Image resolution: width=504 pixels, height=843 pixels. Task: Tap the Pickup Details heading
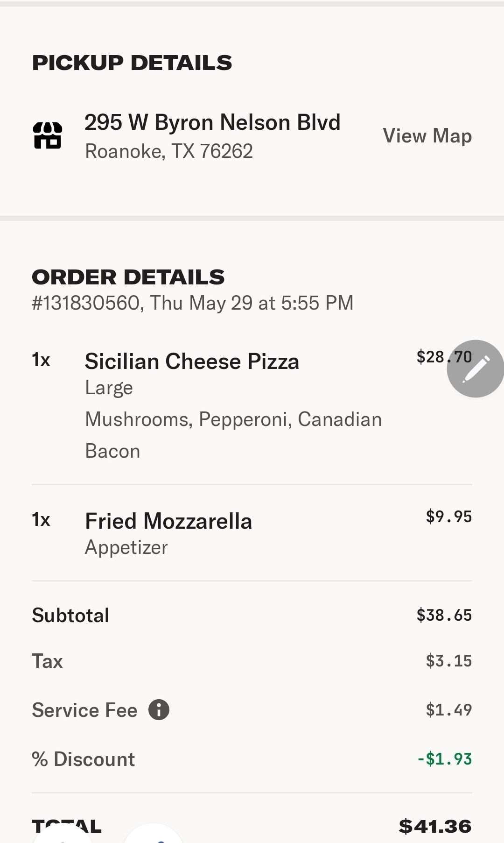132,63
